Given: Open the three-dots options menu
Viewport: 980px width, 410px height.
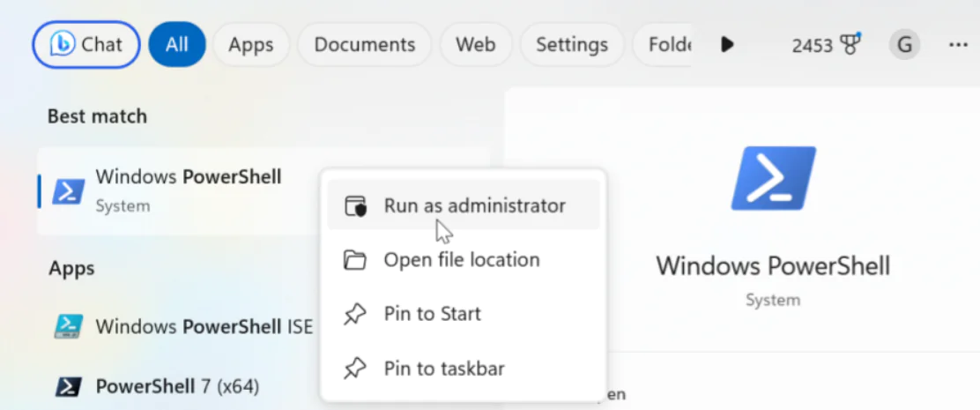Looking at the screenshot, I should pyautogui.click(x=958, y=45).
